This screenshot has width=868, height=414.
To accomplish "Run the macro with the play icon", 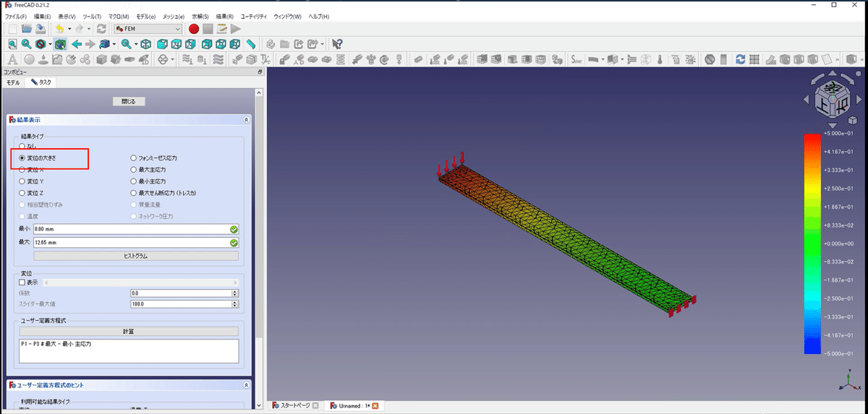I will [235, 29].
